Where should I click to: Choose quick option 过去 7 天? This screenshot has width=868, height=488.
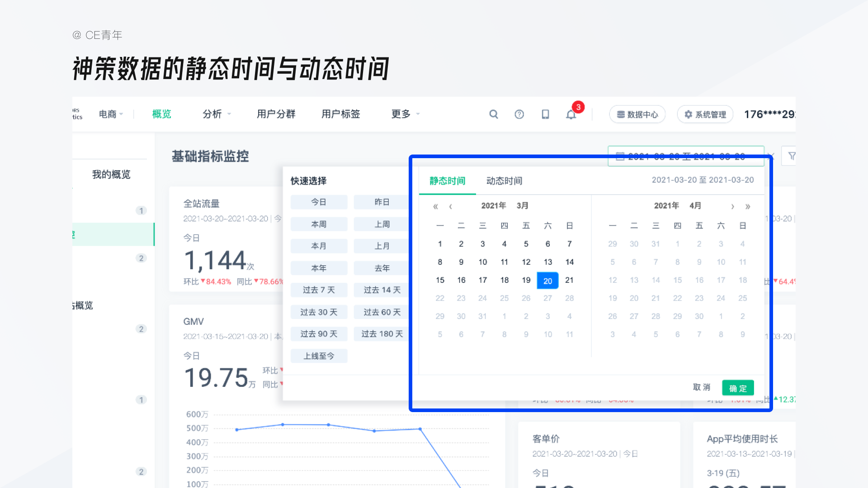pos(319,290)
